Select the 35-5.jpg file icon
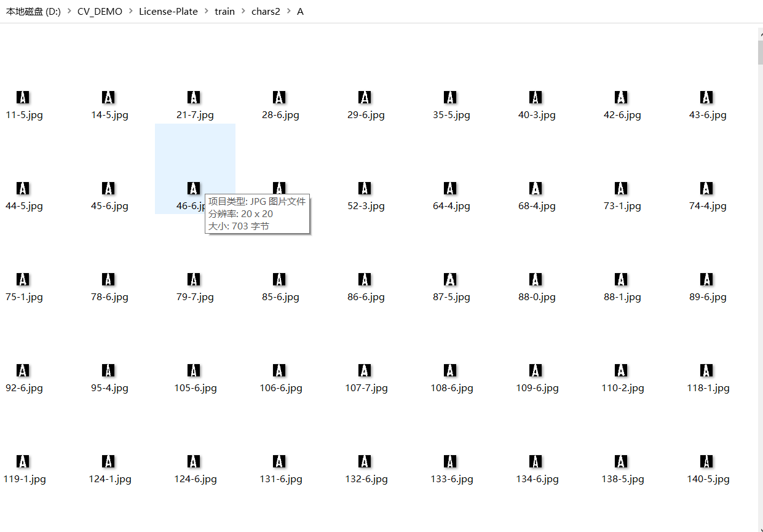Image resolution: width=763 pixels, height=532 pixels. click(450, 97)
